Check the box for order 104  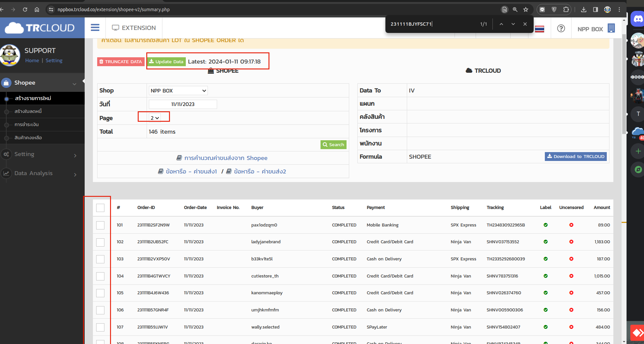click(100, 276)
